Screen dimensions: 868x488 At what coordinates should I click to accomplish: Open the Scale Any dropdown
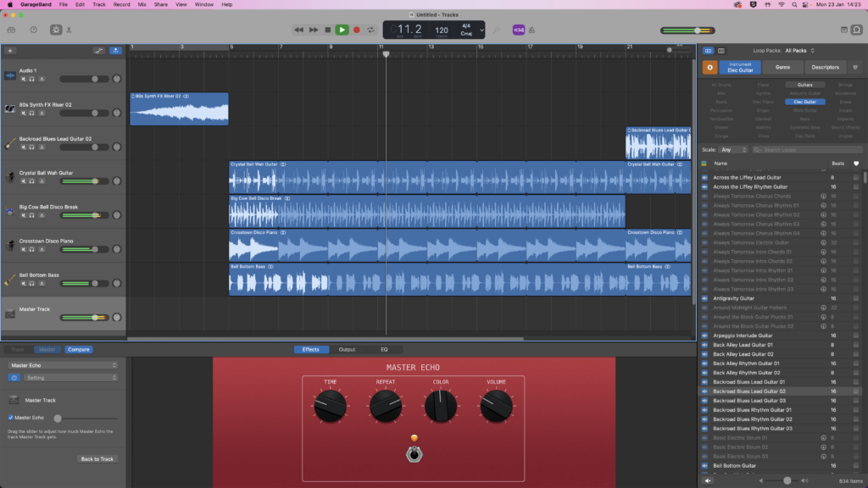733,150
